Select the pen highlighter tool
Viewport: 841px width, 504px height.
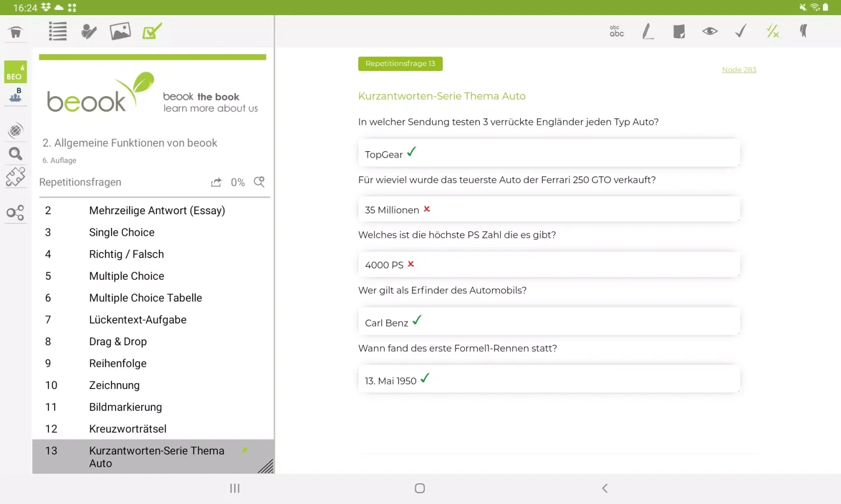coord(648,31)
